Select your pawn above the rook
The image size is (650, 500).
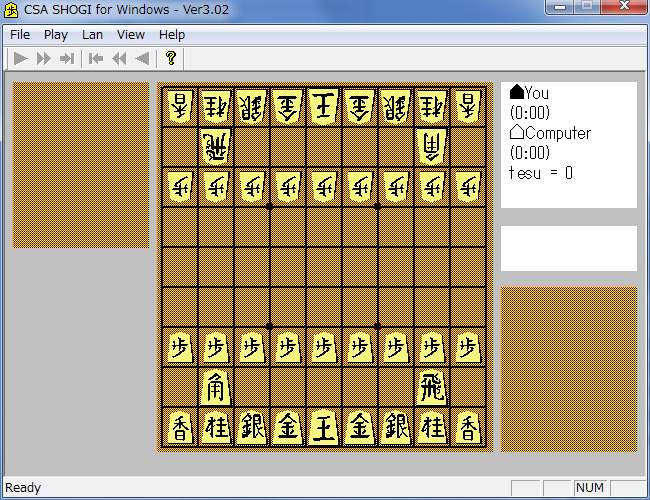(x=432, y=347)
